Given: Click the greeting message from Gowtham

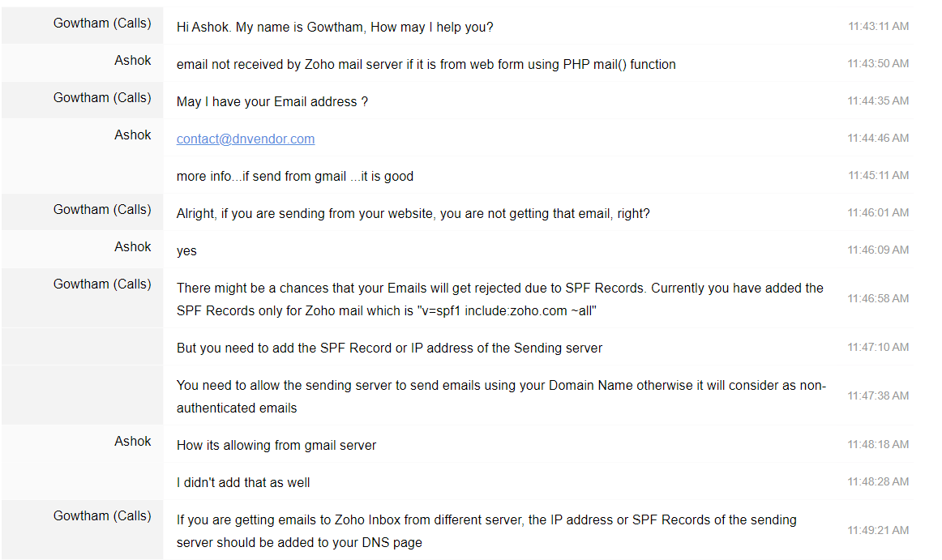Looking at the screenshot, I should [335, 27].
